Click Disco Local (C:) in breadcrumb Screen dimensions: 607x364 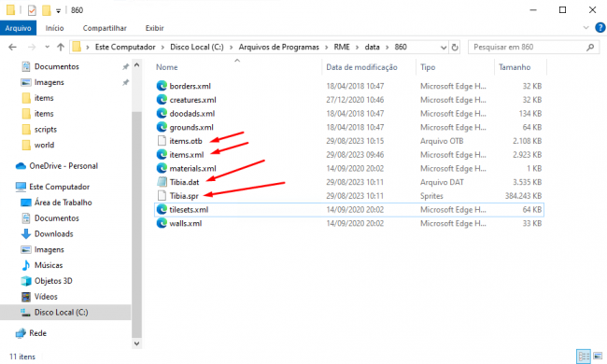click(197, 48)
